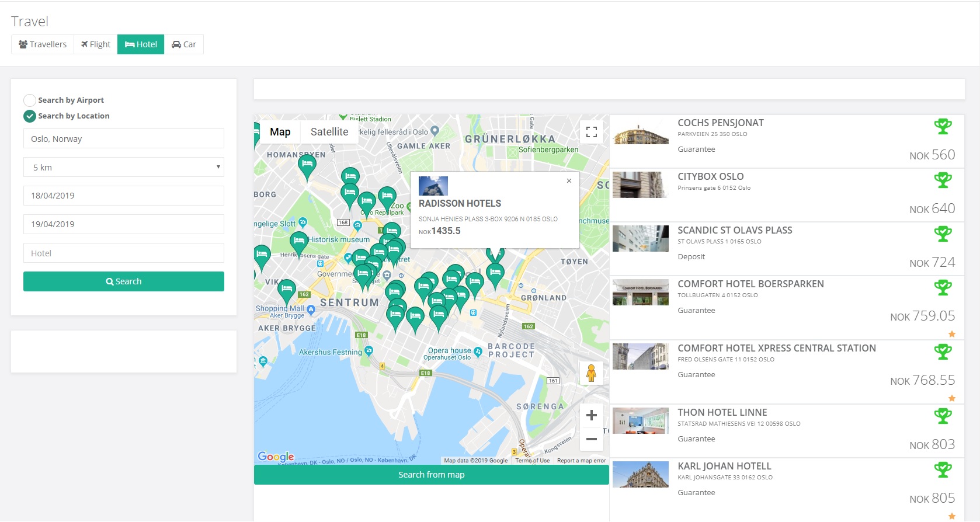Image resolution: width=980 pixels, height=522 pixels.
Task: Click the trophy icon for Citybox Oslo
Action: coord(943,180)
